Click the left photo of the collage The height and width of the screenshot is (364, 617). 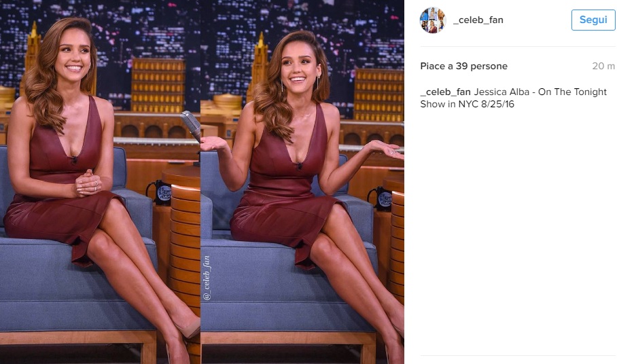[100, 182]
